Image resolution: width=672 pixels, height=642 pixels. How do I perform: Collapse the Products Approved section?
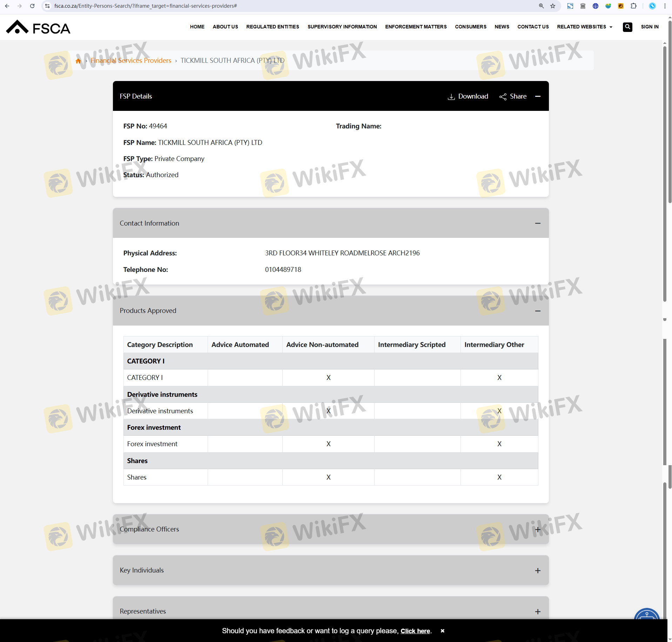538,311
